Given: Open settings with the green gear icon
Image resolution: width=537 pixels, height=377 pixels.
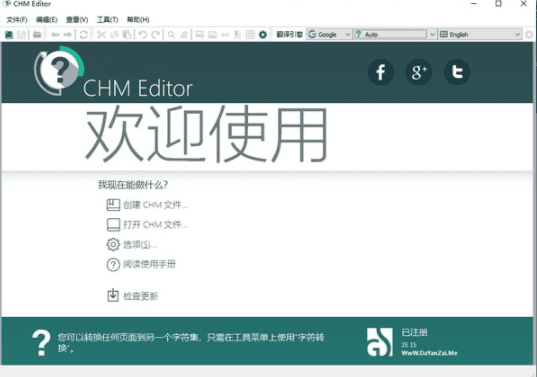Looking at the screenshot, I should (263, 35).
